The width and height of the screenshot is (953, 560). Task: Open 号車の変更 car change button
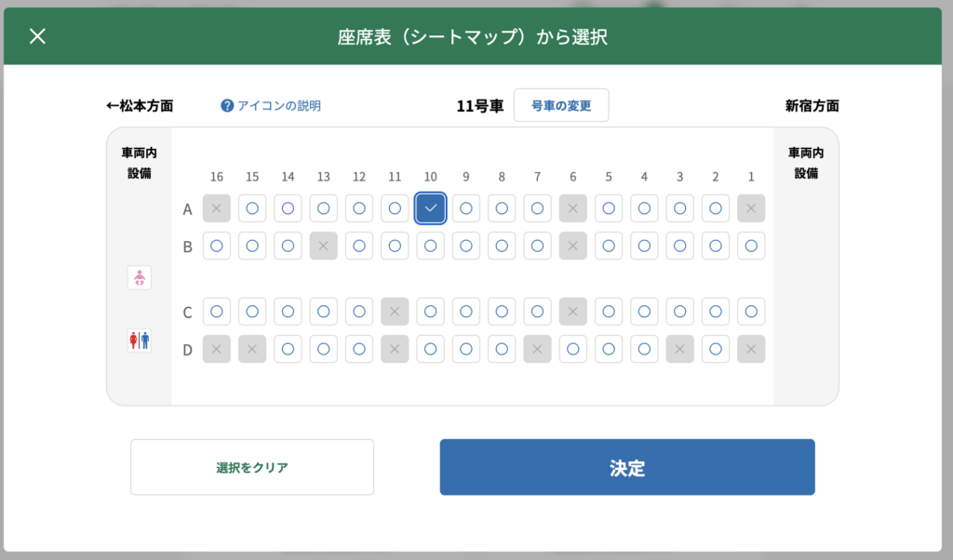click(x=560, y=105)
